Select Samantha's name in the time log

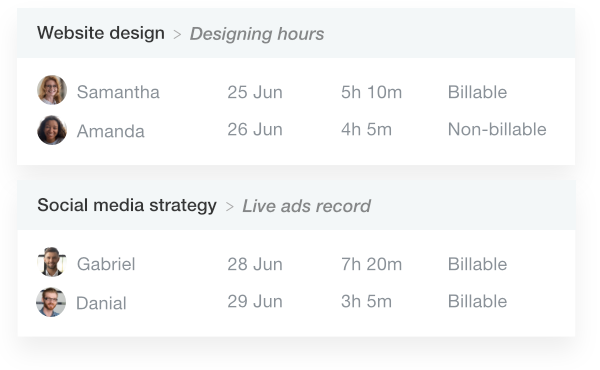pos(118,92)
